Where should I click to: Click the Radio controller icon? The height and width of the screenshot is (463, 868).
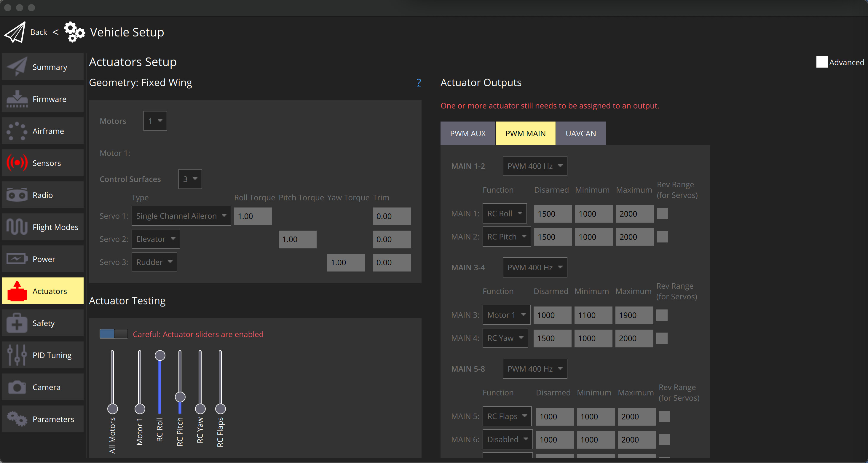17,195
